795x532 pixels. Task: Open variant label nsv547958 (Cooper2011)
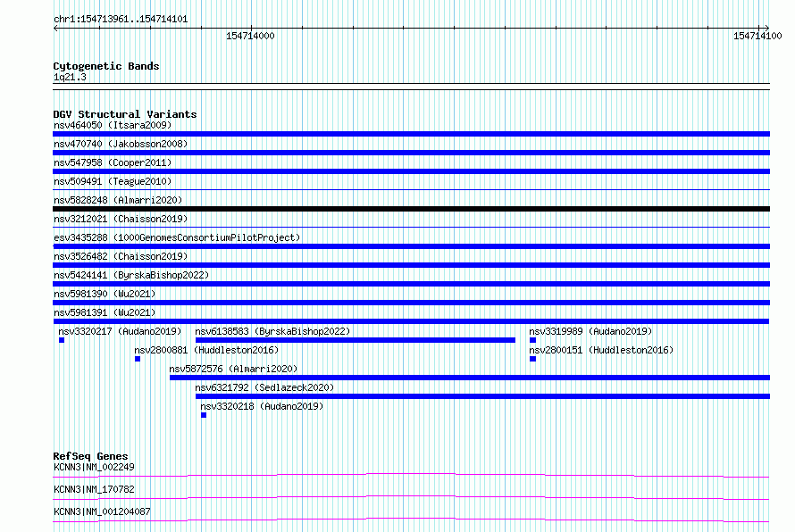[113, 162]
